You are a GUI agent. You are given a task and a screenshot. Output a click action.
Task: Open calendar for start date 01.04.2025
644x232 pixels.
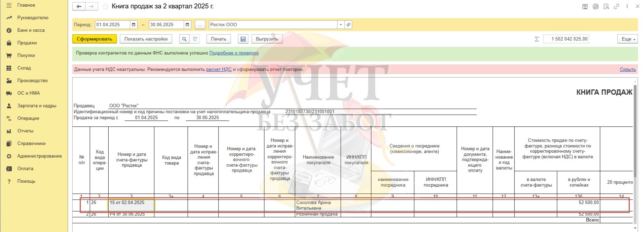pyautogui.click(x=133, y=25)
